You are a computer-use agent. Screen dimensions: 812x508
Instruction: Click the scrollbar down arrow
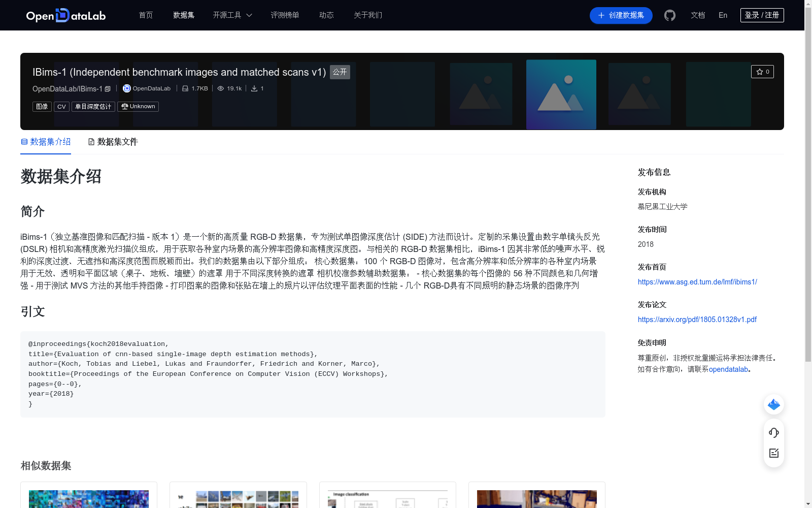[808, 504]
